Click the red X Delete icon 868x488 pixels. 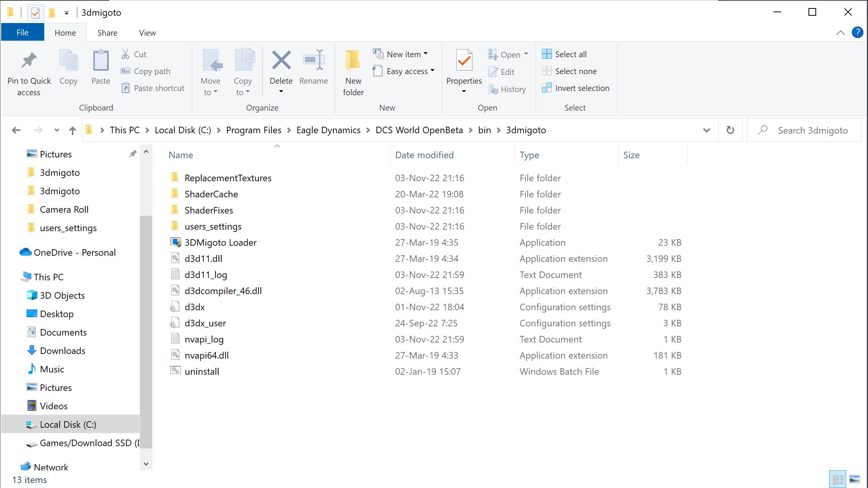(x=281, y=60)
